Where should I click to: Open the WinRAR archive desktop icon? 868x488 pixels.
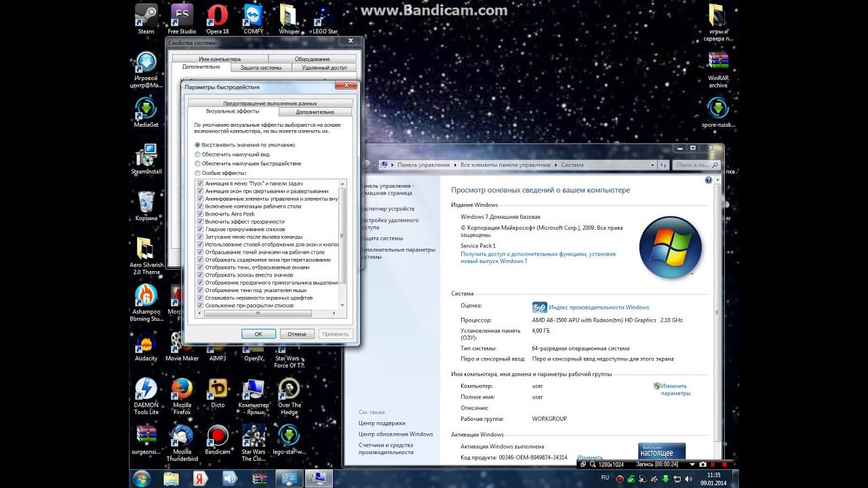[718, 68]
